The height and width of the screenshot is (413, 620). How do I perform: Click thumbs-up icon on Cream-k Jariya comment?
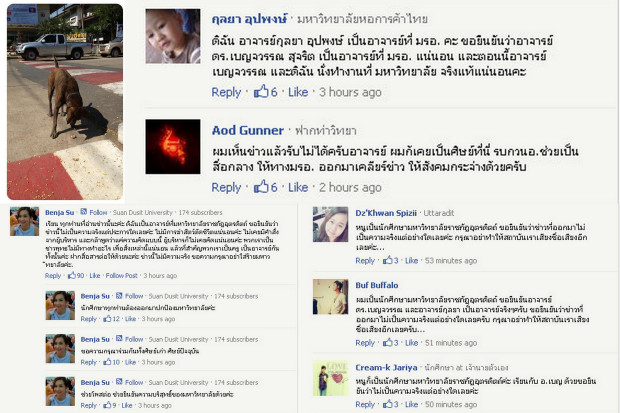(388, 404)
